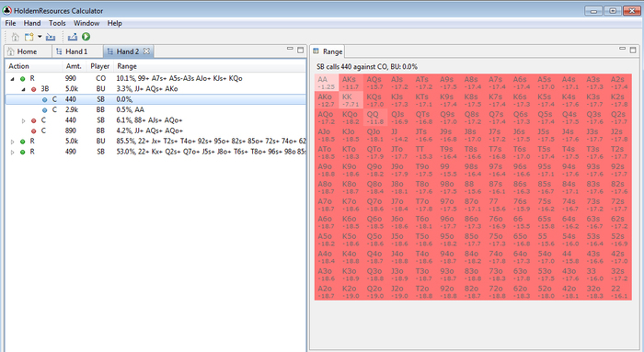Click the export results toolbar icon
This screenshot has height=352, width=644.
[73, 37]
